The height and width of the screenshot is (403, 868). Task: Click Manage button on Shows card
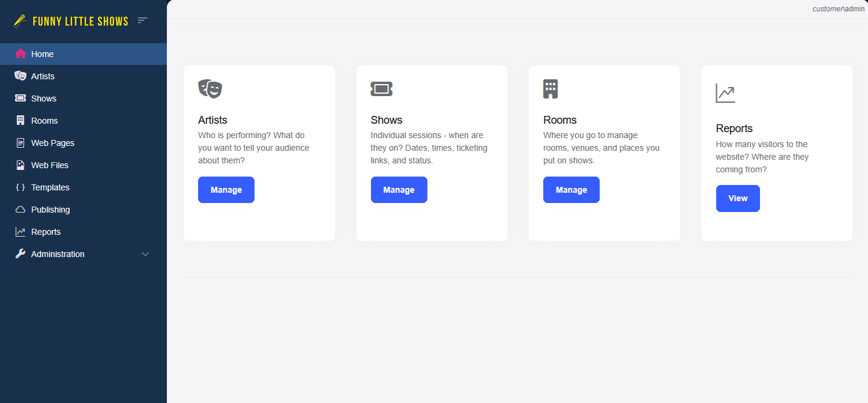click(399, 190)
